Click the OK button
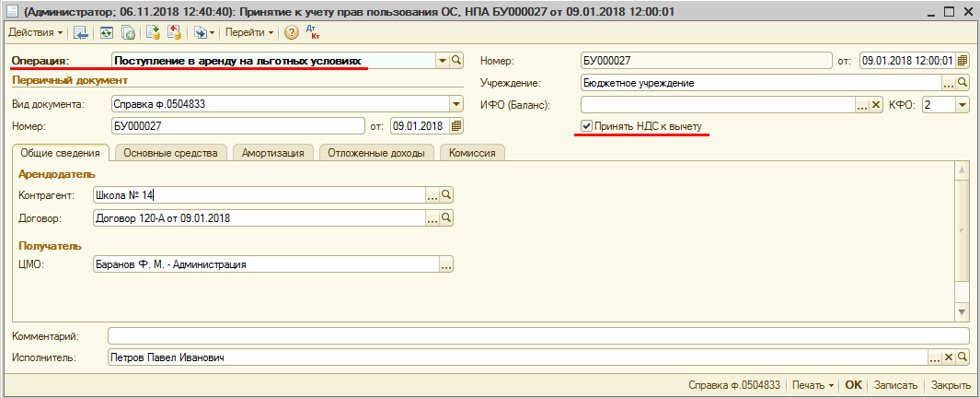Screen dimensions: 980x398 pos(853,385)
